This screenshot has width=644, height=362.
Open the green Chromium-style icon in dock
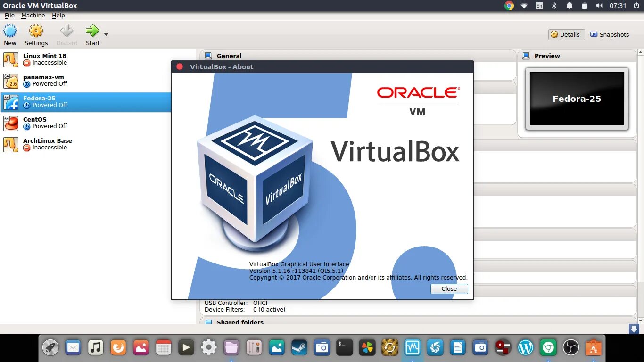[x=548, y=348]
